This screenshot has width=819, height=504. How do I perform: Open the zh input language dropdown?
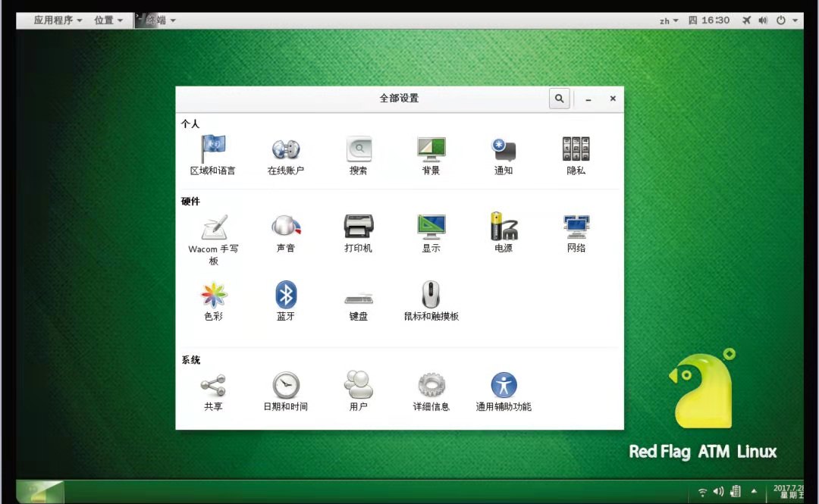pos(669,21)
